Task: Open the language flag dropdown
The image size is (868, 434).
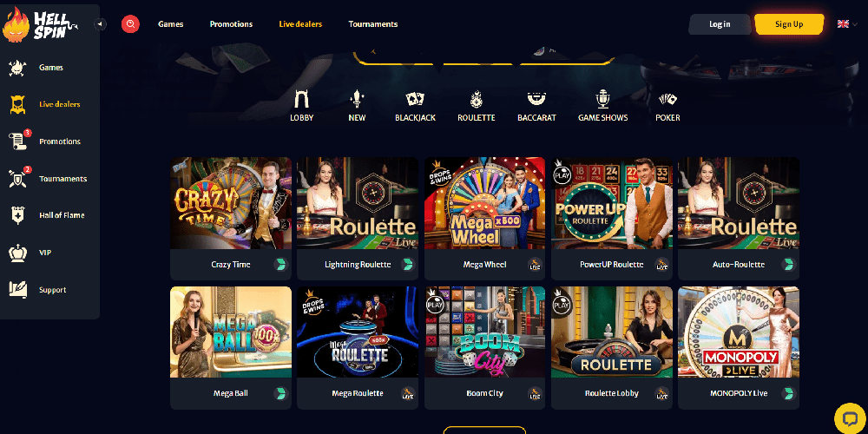Action: point(847,23)
